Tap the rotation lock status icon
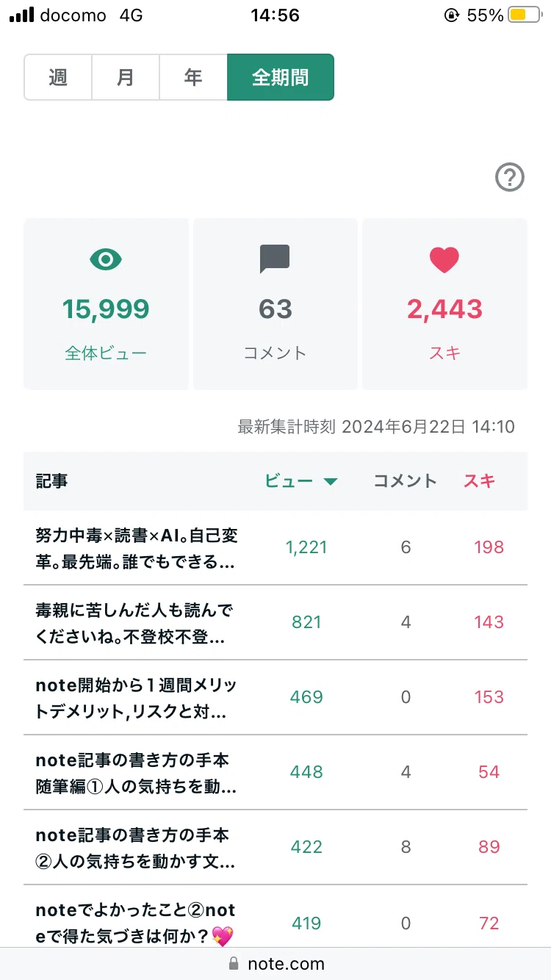Screen dimensions: 551x980 [x=453, y=15]
